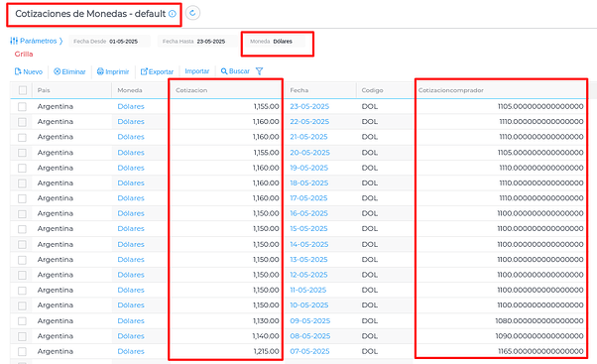Viewport: 597px width, 364px height.
Task: Click the refresh icon beside the title
Action: coord(192,13)
